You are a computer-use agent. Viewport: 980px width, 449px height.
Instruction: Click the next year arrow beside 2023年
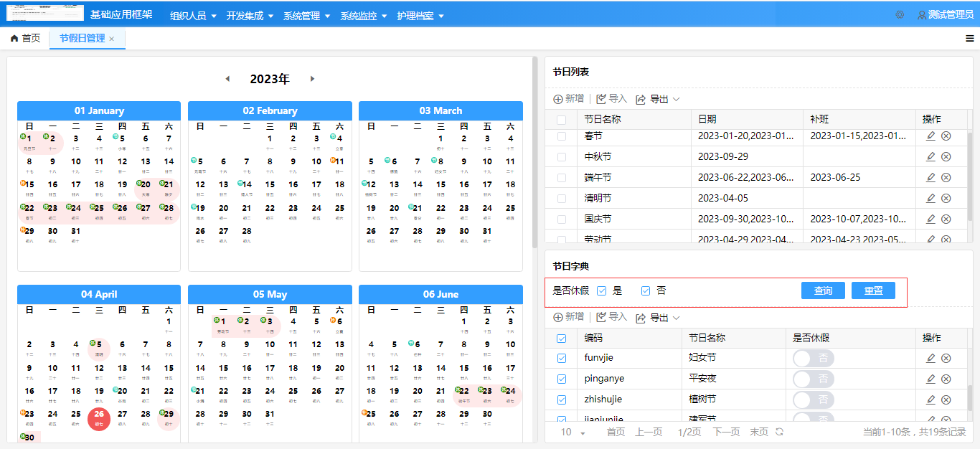pyautogui.click(x=313, y=79)
